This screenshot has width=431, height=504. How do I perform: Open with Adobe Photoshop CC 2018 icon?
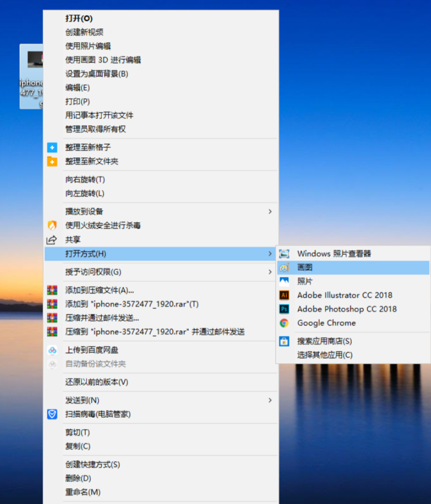point(285,309)
